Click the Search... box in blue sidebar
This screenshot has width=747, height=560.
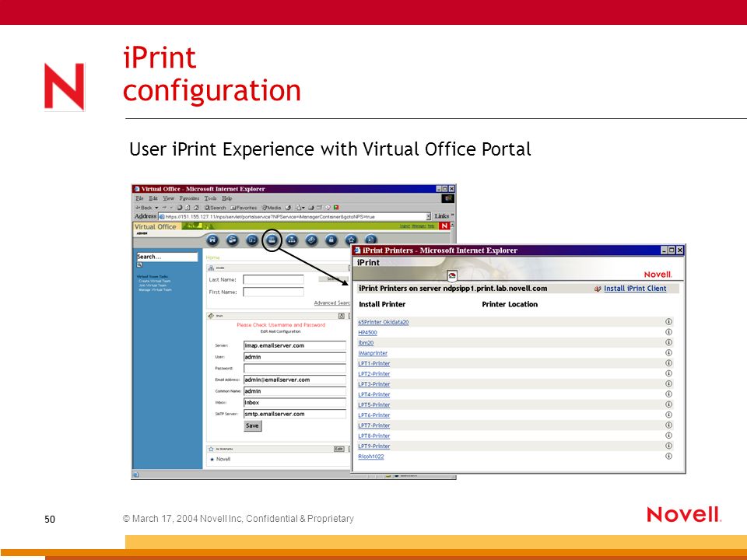tap(167, 257)
